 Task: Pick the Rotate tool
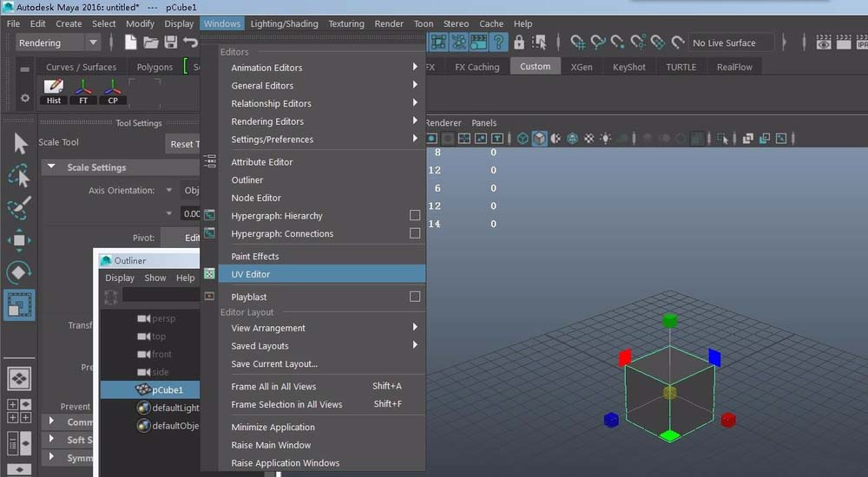pos(19,272)
